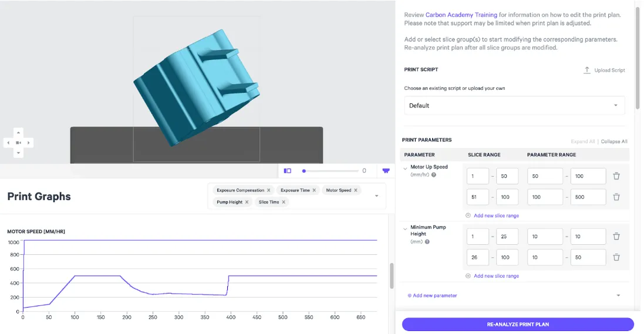Click Motor Up Speed slice end field 50
644x334 pixels.
point(507,176)
